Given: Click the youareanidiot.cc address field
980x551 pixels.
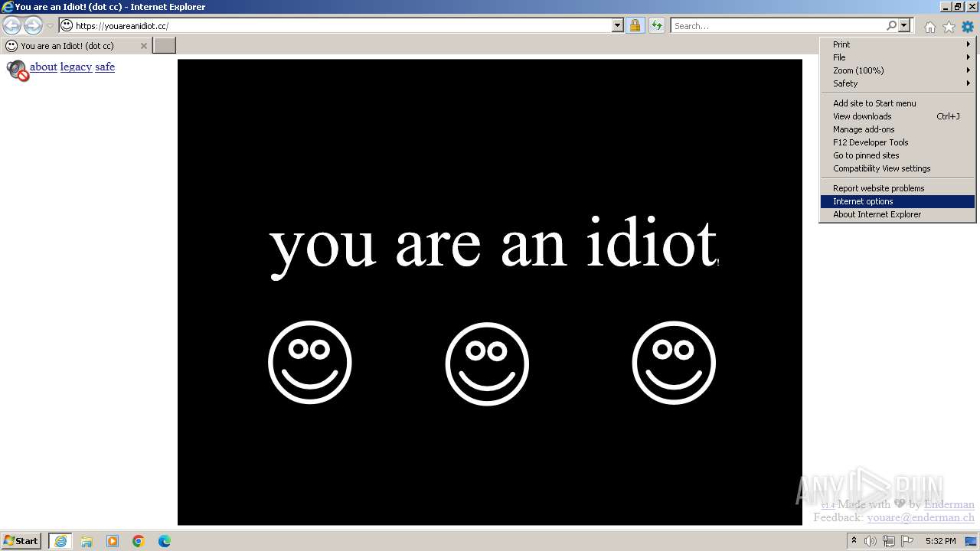Looking at the screenshot, I should coord(342,26).
